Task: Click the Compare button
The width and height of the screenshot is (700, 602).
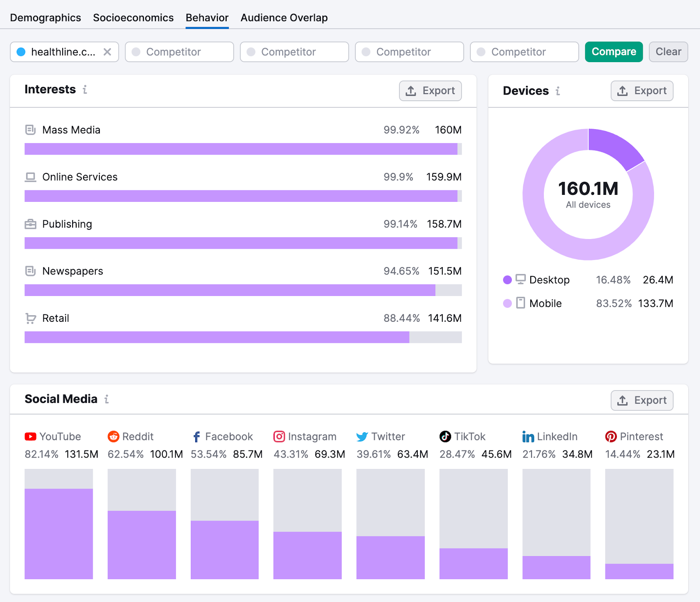Action: pos(613,52)
